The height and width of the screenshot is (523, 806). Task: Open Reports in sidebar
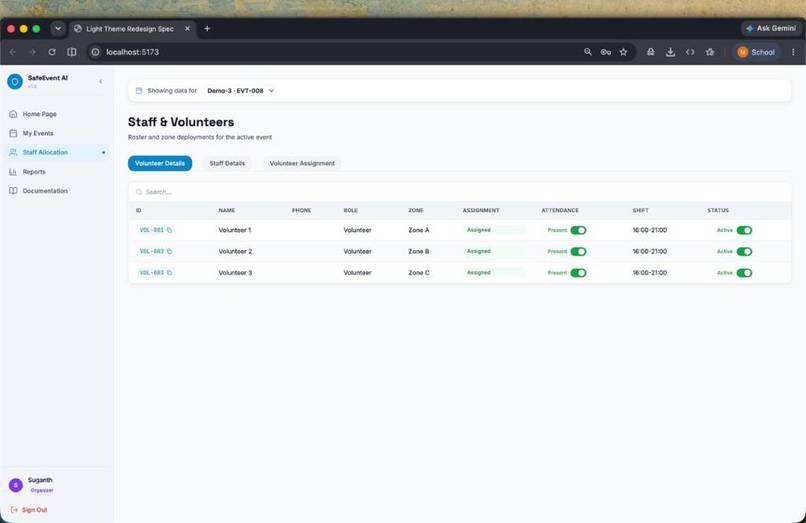pos(57,172)
